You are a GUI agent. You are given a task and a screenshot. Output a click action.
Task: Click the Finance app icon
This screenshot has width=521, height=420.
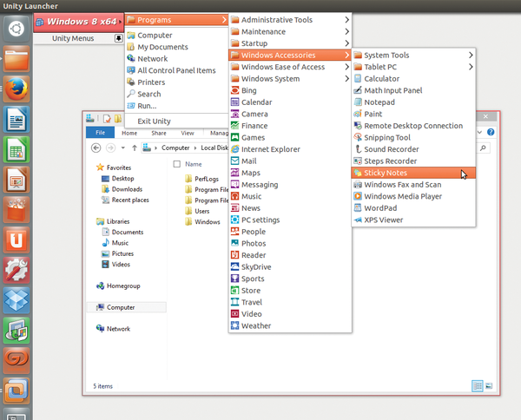point(235,126)
